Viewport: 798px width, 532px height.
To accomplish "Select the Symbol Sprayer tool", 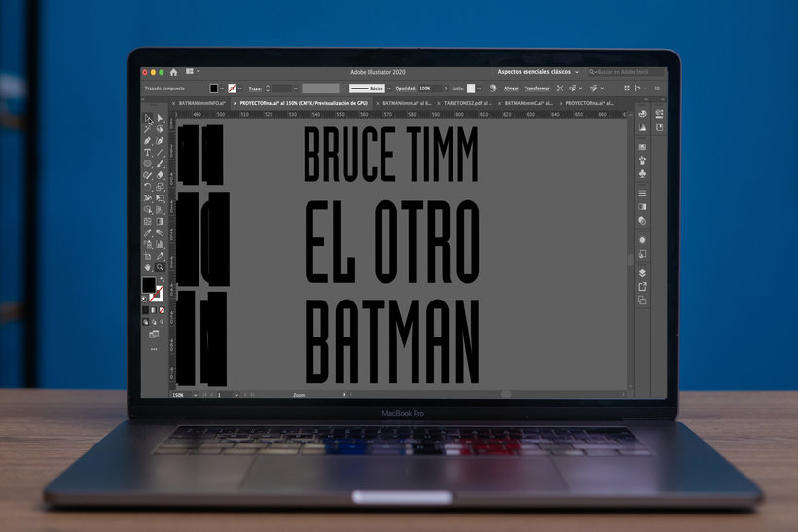I will (148, 245).
